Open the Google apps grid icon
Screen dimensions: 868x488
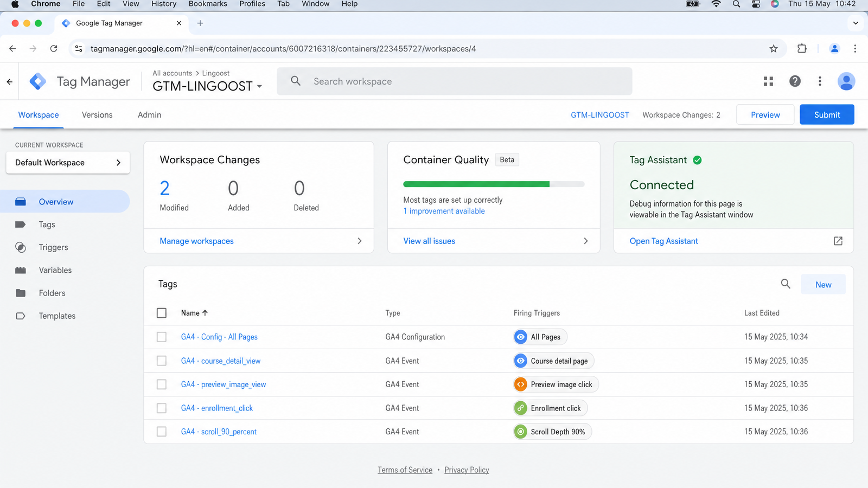point(768,81)
